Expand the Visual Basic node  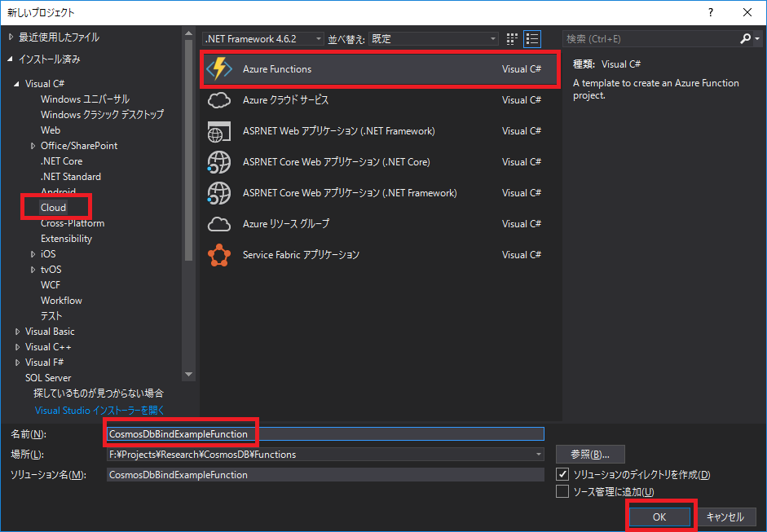(17, 332)
